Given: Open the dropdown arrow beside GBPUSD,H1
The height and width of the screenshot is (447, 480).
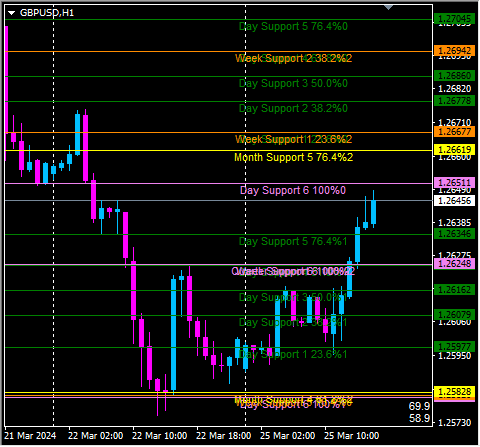Looking at the screenshot, I should pyautogui.click(x=12, y=13).
